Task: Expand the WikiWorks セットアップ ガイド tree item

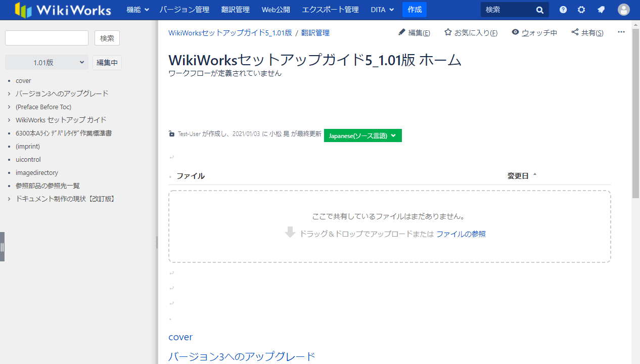Action: pyautogui.click(x=9, y=120)
